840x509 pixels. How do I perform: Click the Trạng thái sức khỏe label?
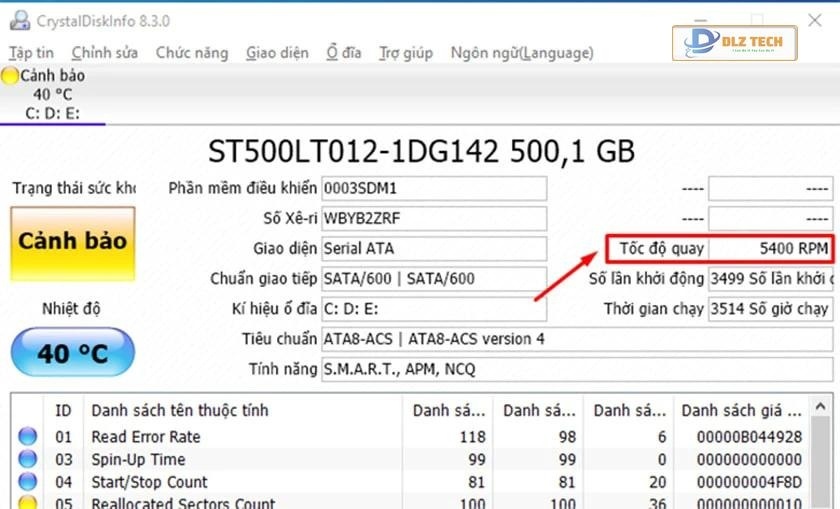click(x=74, y=188)
